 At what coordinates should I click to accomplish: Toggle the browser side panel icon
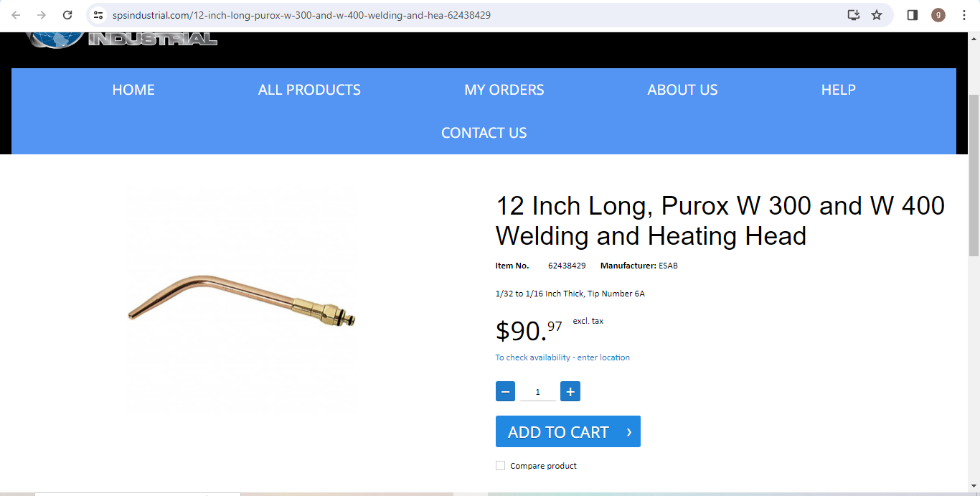913,15
